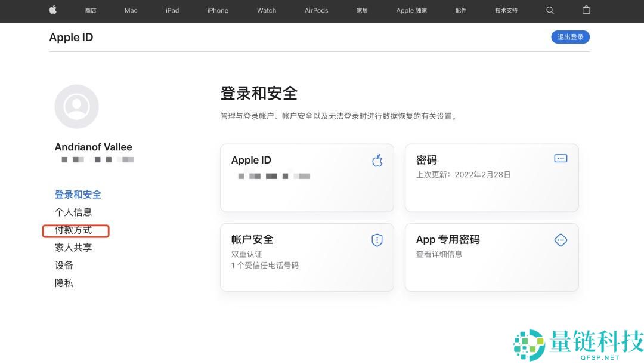
Task: Open the 隐私 sidebar link
Action: [64, 282]
